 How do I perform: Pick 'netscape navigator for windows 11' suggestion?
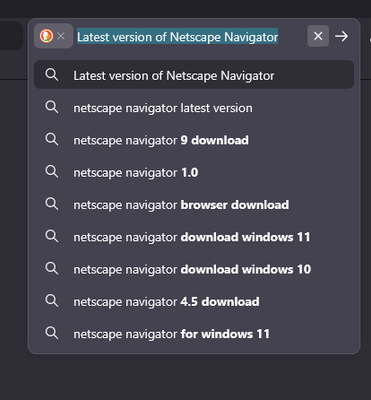tap(194, 334)
